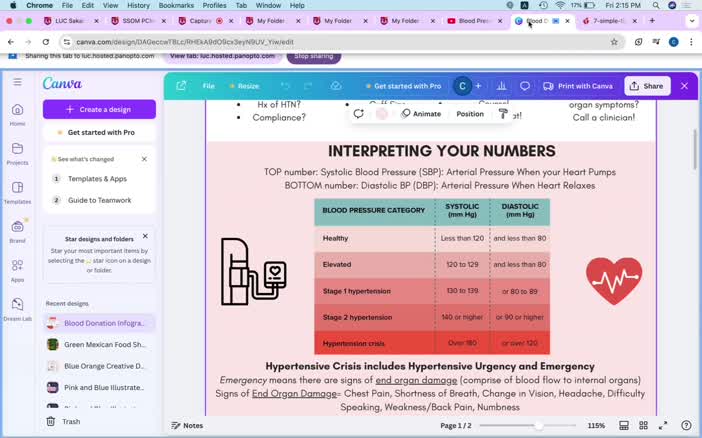
Task: Open the help question mark
Action: pos(686,425)
